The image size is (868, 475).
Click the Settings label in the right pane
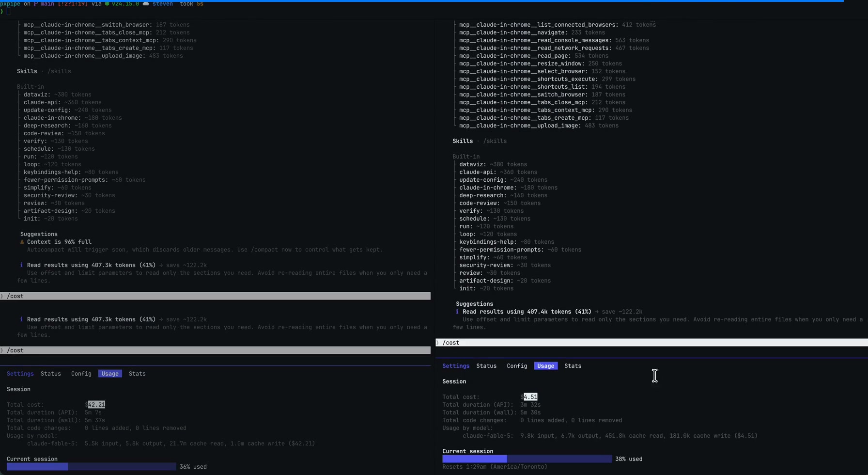456,366
